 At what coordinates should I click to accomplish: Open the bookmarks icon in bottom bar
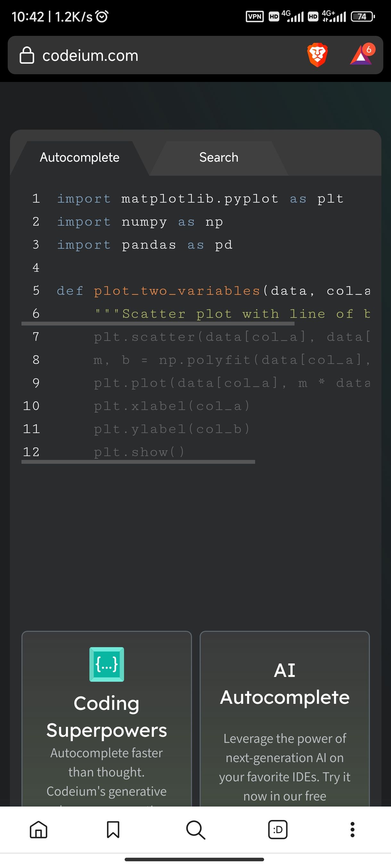coord(113,830)
